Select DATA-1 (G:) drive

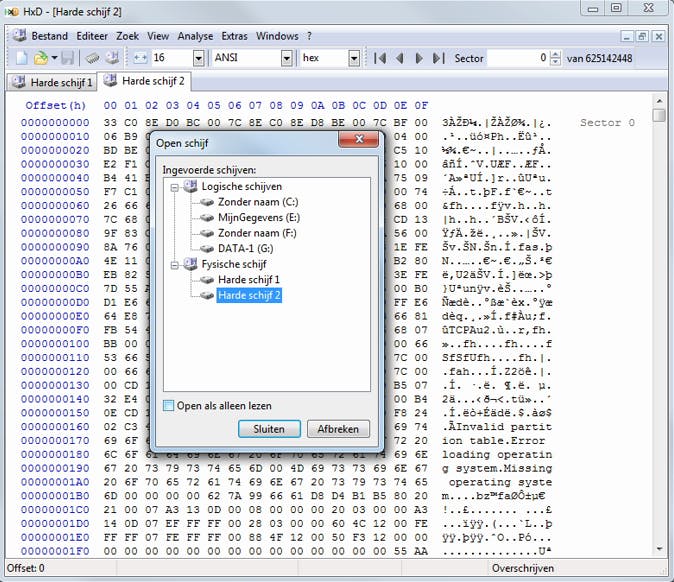tap(245, 248)
